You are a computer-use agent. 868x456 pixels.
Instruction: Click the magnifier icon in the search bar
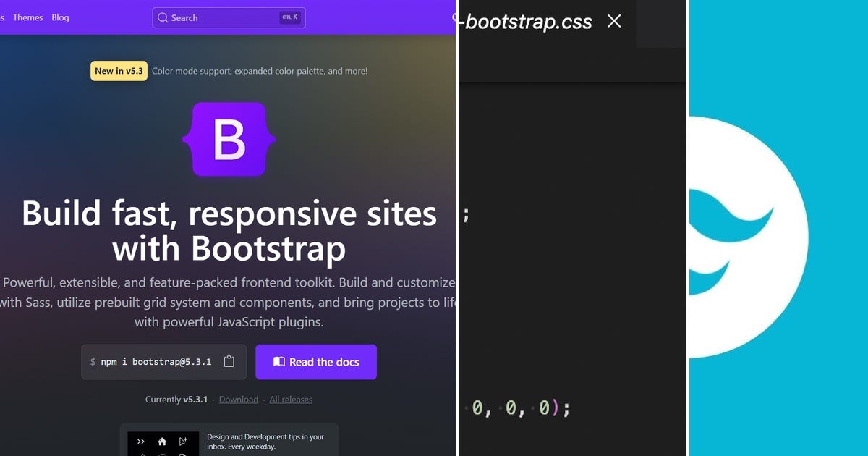coord(163,17)
